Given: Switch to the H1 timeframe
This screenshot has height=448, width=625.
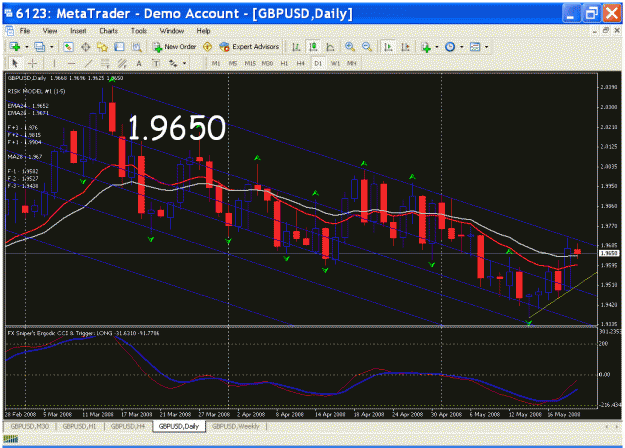Looking at the screenshot, I should [x=284, y=63].
